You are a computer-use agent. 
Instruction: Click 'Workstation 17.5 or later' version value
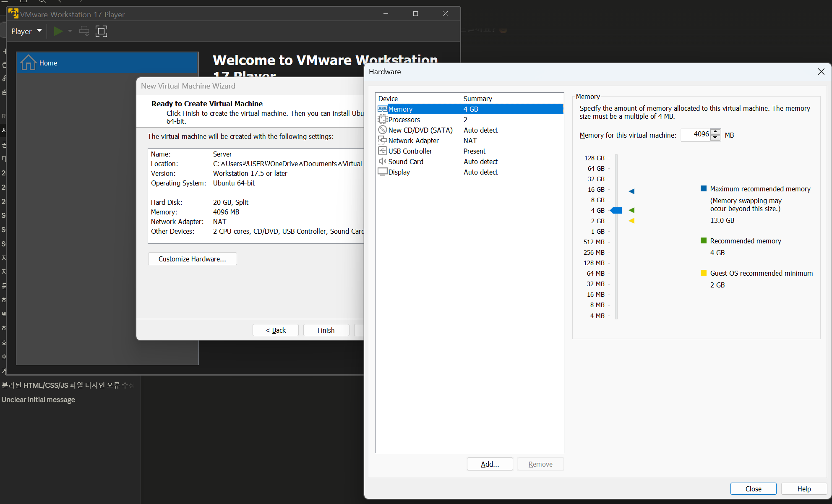[x=250, y=173]
